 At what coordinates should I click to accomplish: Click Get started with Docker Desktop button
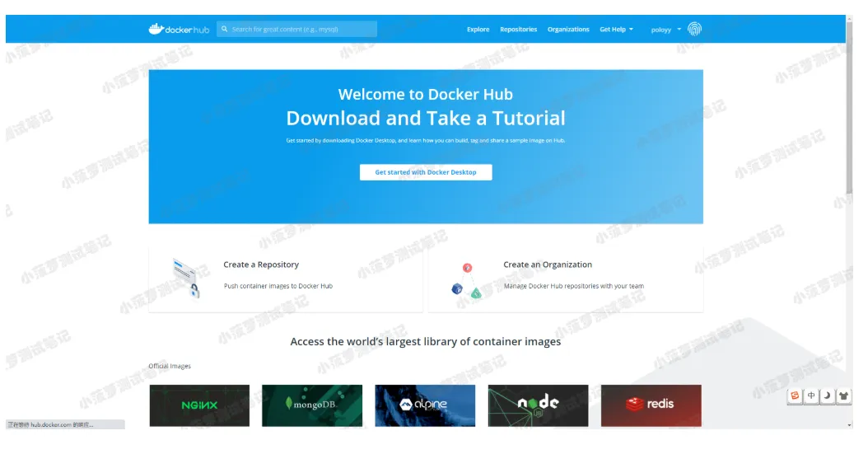426,172
